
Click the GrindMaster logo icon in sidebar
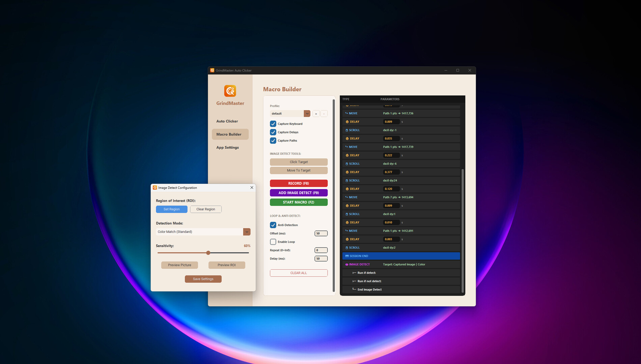coord(230,91)
